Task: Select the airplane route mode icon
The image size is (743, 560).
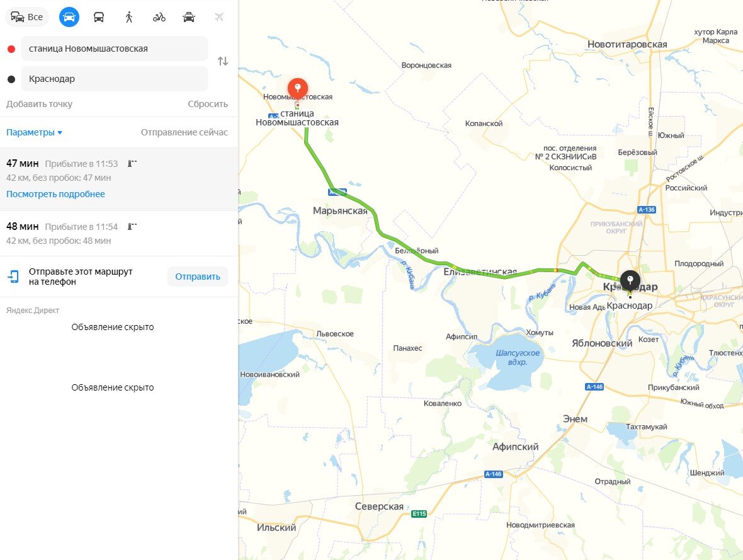Action: tap(219, 18)
